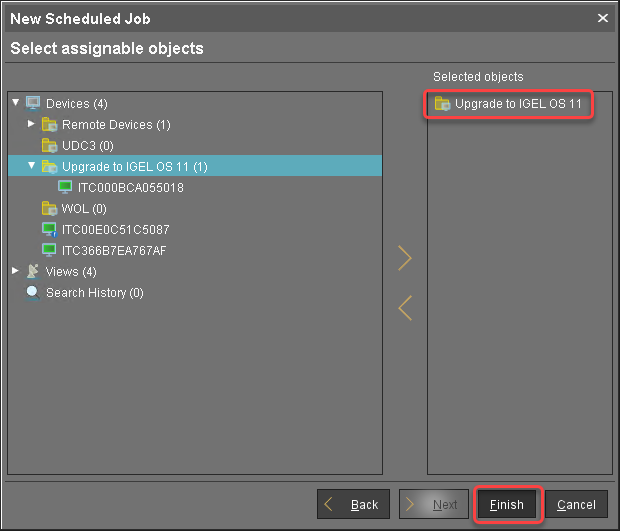The image size is (620, 531).
Task: Click the ITC000BCA055018 device icon
Action: click(65, 188)
